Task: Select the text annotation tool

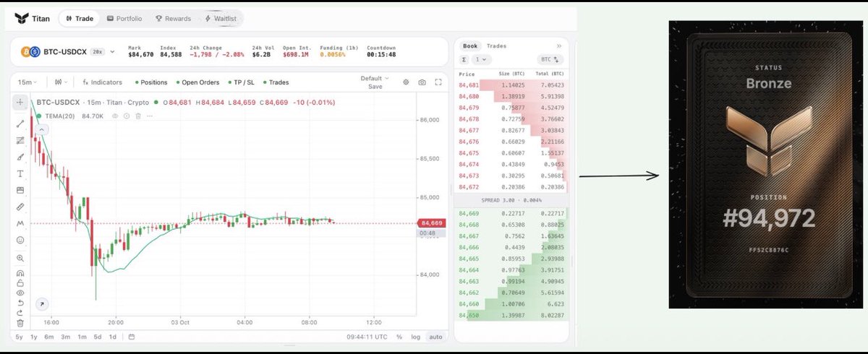Action: (20, 174)
